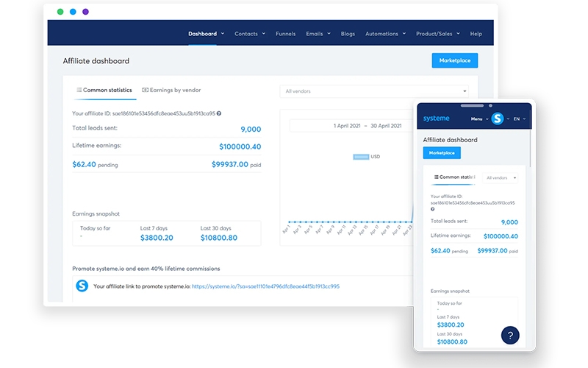Click the Apr 1 data point on chart
Viewport: 588px width, 368px height.
click(x=289, y=222)
